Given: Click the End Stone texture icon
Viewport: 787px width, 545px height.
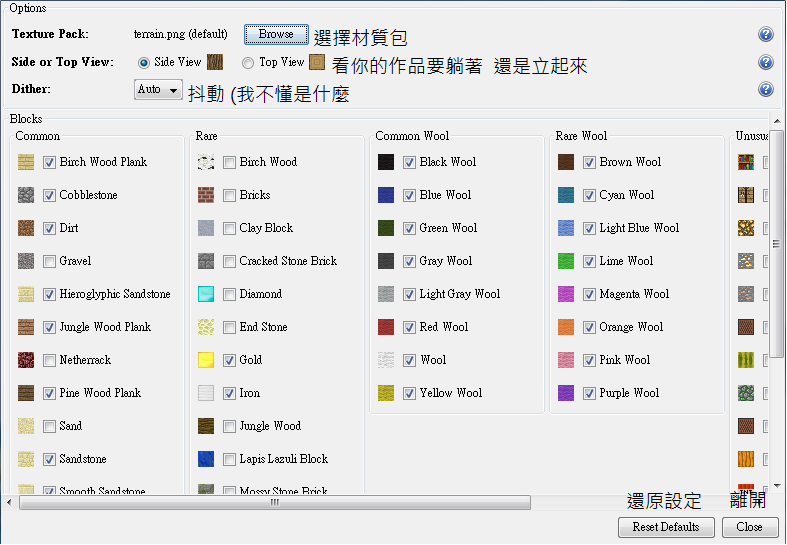Looking at the screenshot, I should pyautogui.click(x=206, y=327).
